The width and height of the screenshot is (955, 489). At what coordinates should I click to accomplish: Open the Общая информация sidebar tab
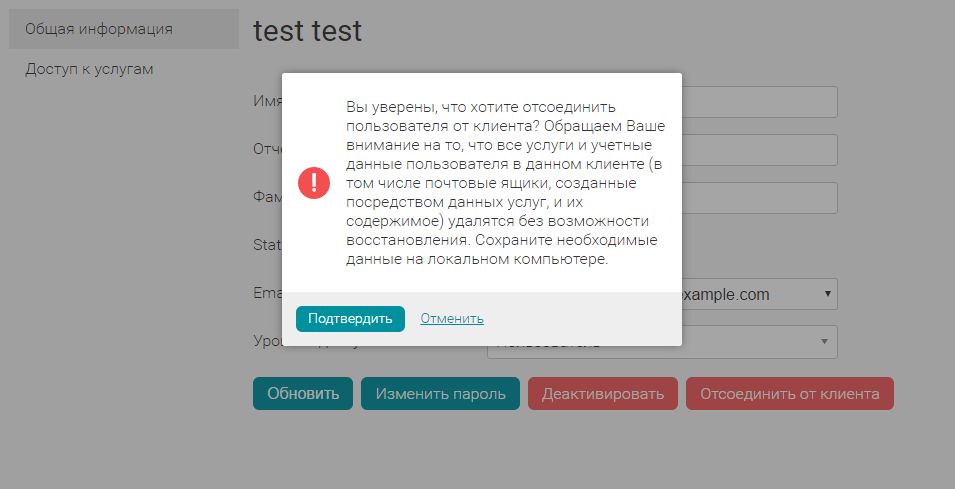click(x=99, y=29)
